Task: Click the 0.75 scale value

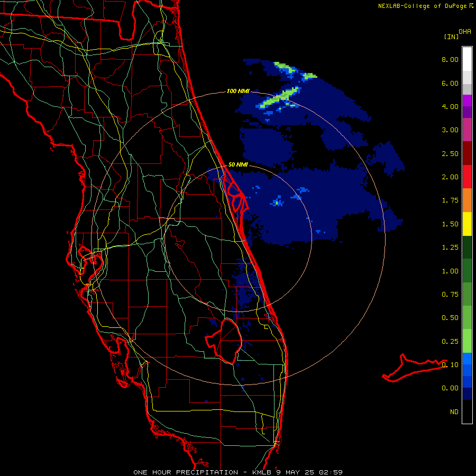Action: 450,295
